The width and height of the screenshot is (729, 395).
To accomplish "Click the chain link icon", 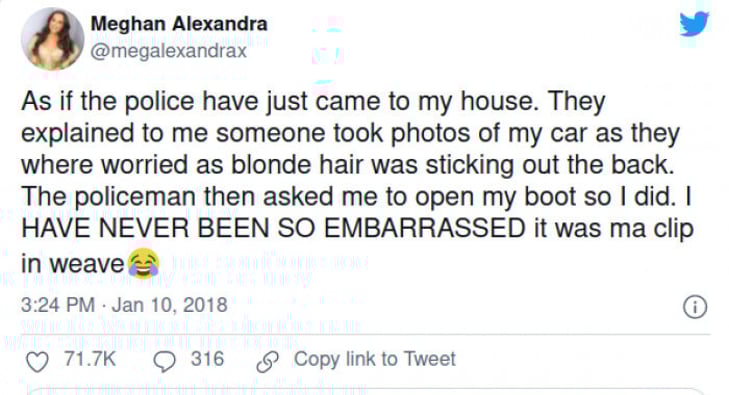I will 268,362.
